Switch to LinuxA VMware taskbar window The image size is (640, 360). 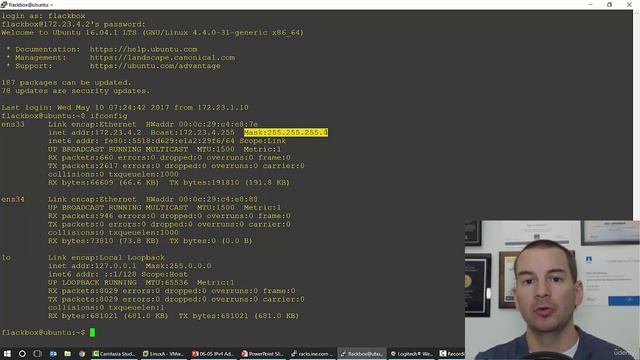(163, 353)
